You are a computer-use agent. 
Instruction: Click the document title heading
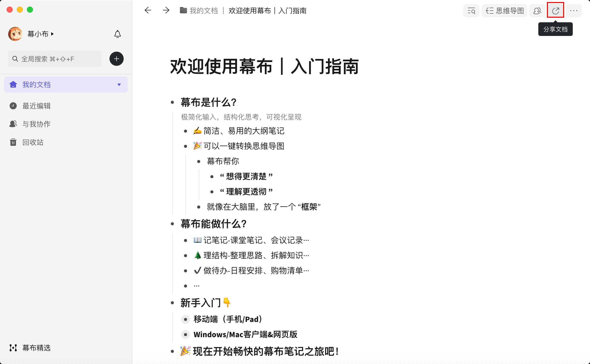point(265,67)
